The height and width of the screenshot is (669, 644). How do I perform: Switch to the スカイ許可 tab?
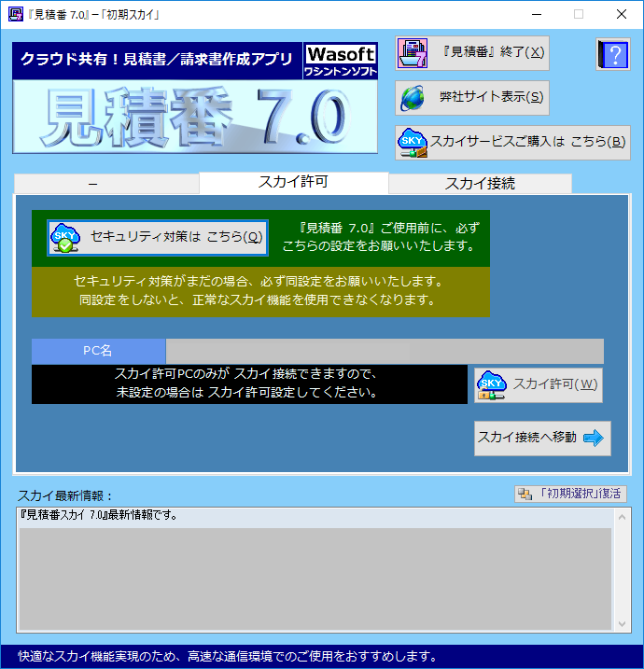(x=294, y=183)
